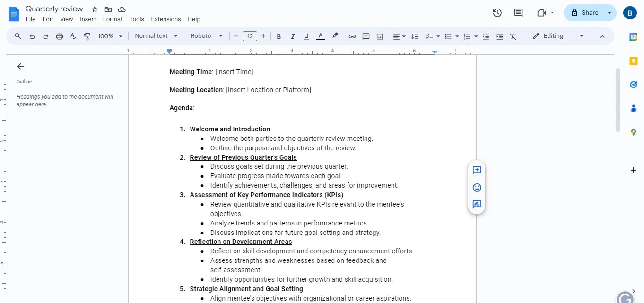Image resolution: width=644 pixels, height=303 pixels.
Task: Open the Google Tasks side panel
Action: pos(634,84)
